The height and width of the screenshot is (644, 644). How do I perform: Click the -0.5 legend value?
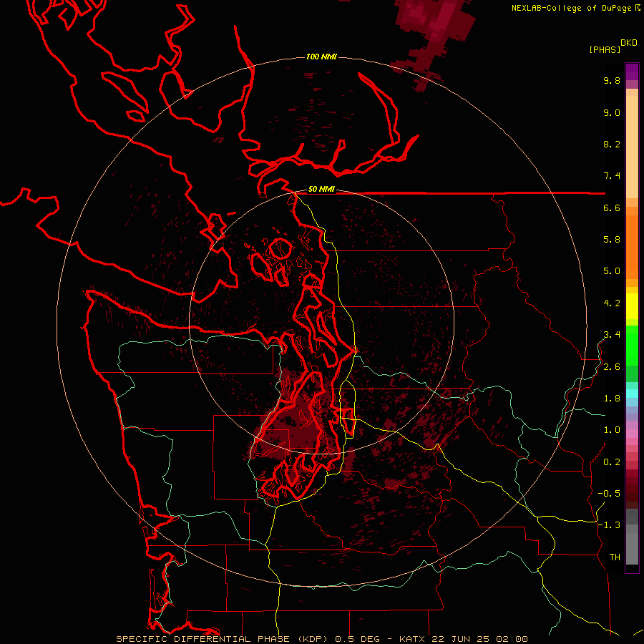coord(609,494)
